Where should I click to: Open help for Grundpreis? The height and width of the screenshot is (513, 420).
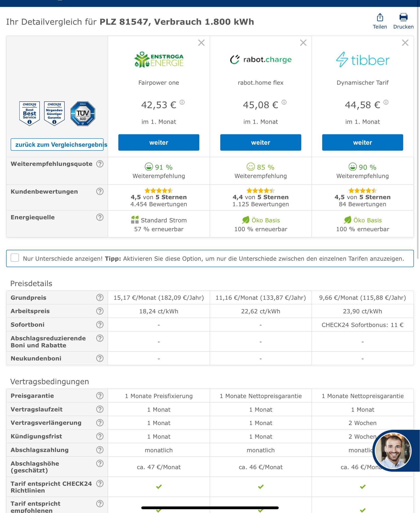(x=100, y=298)
